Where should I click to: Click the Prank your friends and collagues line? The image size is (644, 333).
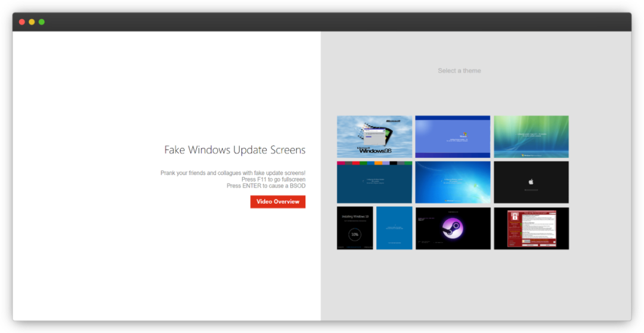coord(233,173)
